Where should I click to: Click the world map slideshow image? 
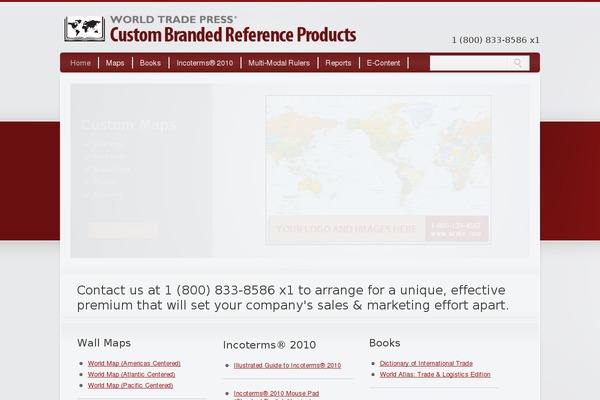[x=378, y=170]
